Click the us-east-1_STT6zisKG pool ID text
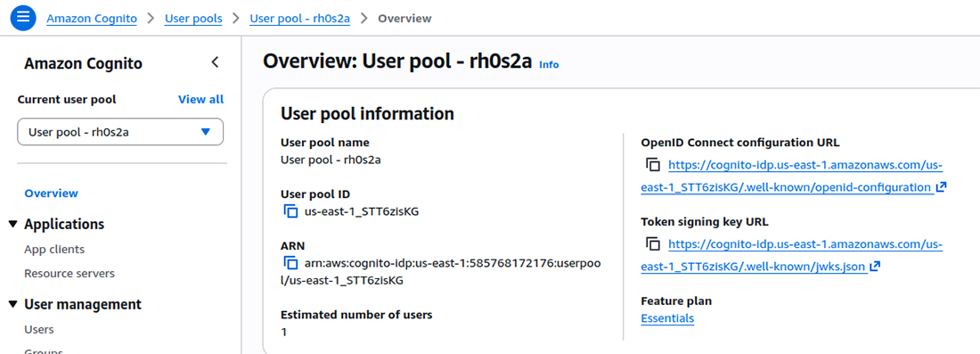 pos(361,211)
